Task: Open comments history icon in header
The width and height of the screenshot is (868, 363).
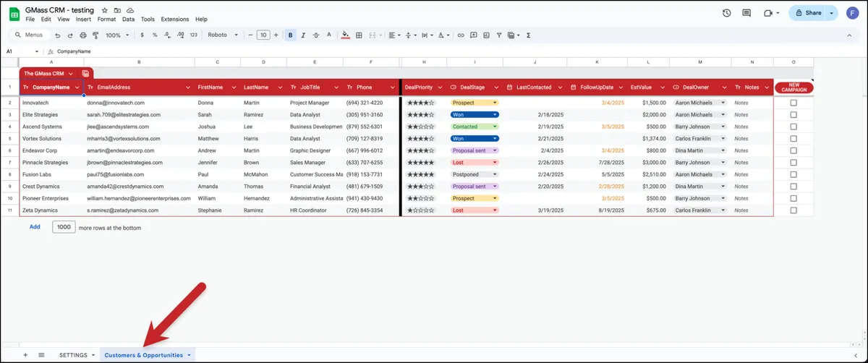Action: [747, 13]
